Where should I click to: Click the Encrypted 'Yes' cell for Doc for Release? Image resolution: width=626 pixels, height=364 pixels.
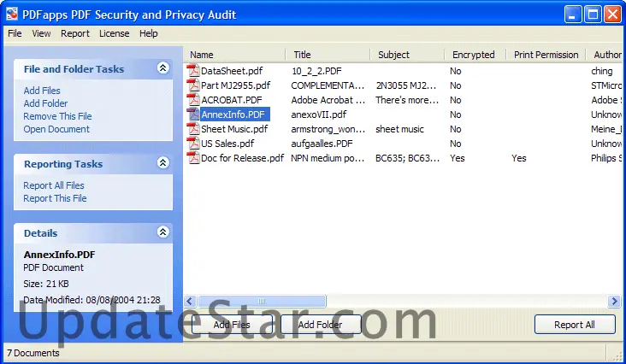[x=458, y=158]
